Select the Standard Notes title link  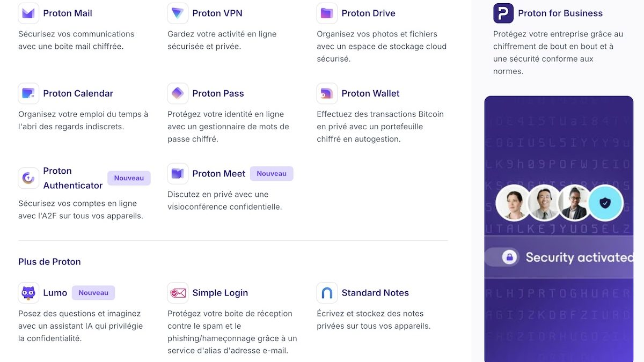(375, 293)
